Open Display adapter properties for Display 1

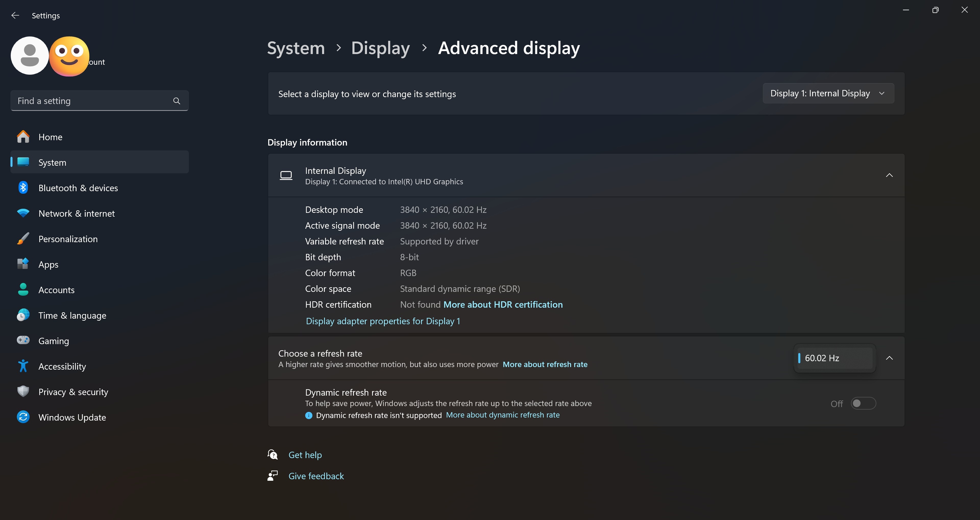383,321
